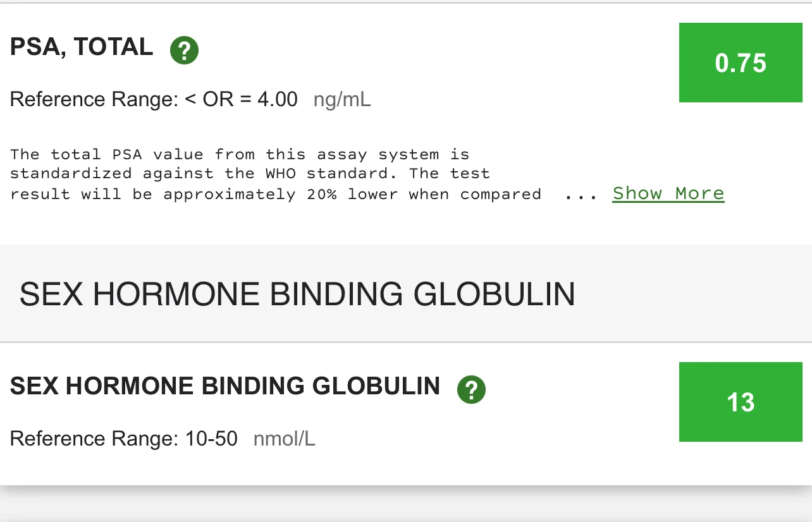Click the green 13 SHBG result box
This screenshot has width=812, height=522.
click(x=741, y=402)
